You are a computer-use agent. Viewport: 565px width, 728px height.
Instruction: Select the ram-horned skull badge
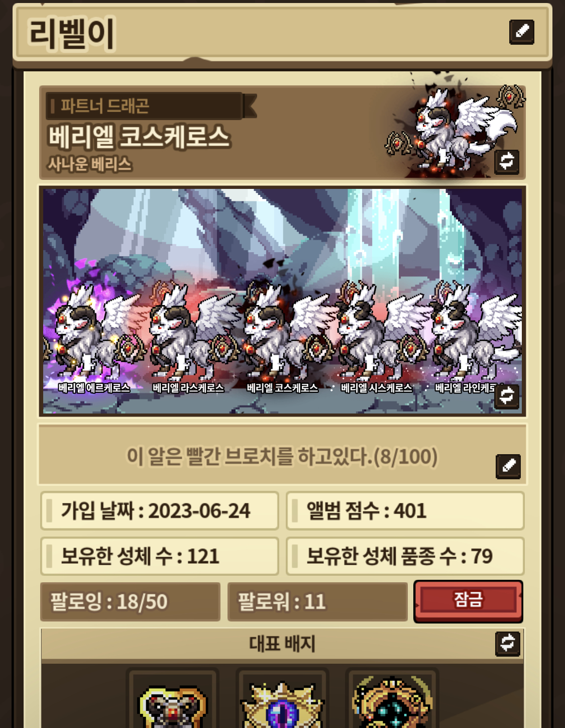coord(172,700)
